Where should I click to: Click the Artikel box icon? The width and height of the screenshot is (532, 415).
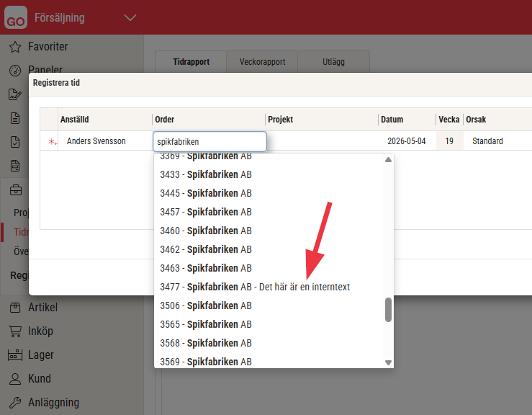(x=15, y=308)
